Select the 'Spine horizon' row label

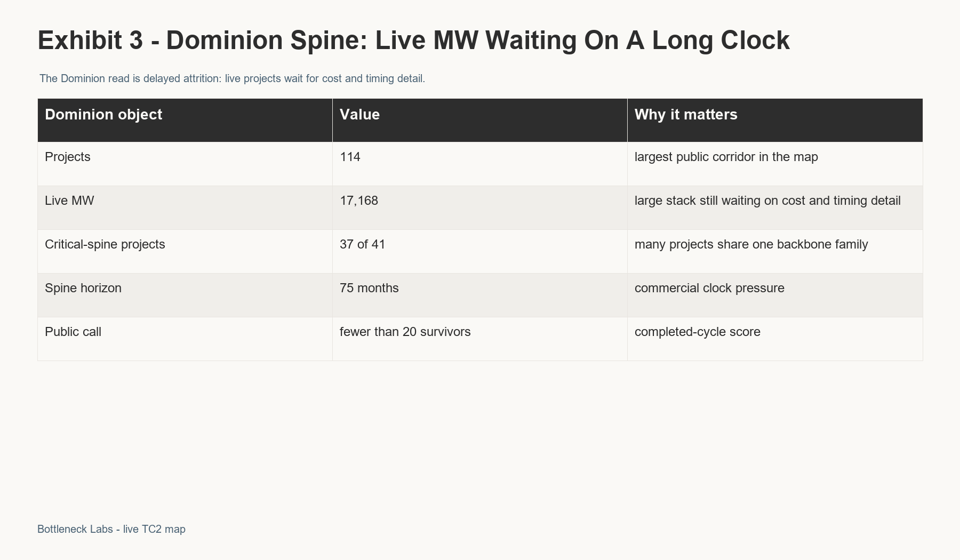pyautogui.click(x=185, y=295)
